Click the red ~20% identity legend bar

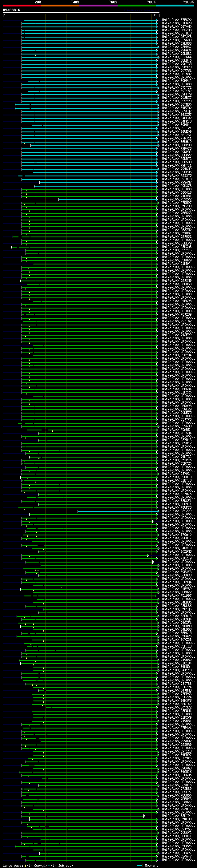pos(22,6)
